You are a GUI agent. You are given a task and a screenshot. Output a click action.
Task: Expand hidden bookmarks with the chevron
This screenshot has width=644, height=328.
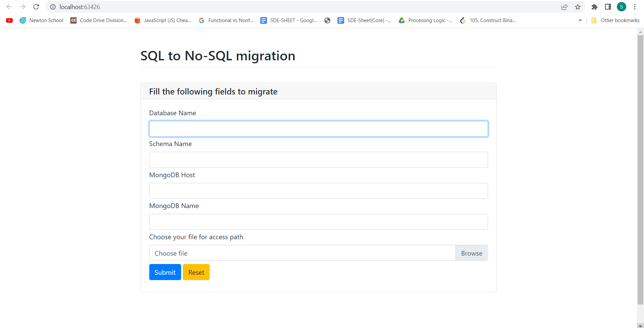coord(580,20)
